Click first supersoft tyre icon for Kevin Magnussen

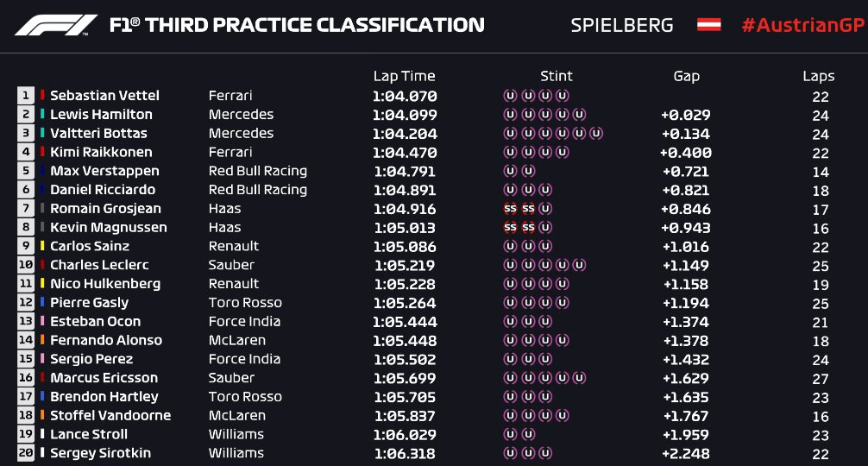pos(510,228)
